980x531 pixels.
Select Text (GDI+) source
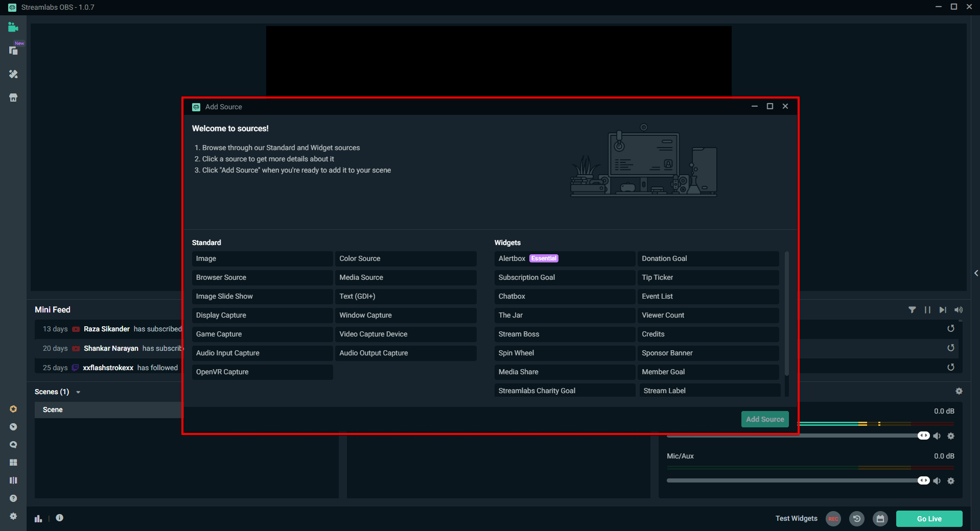tap(406, 297)
